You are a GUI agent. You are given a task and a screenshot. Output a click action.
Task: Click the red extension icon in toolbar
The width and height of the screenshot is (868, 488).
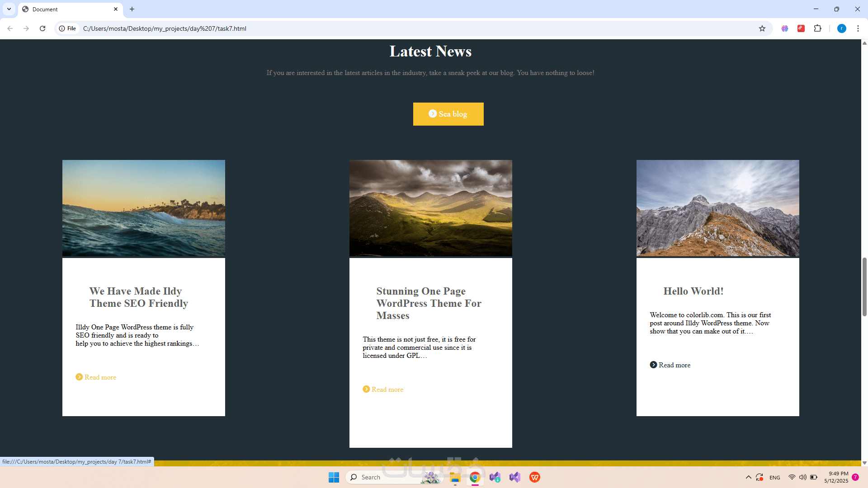[x=801, y=28]
